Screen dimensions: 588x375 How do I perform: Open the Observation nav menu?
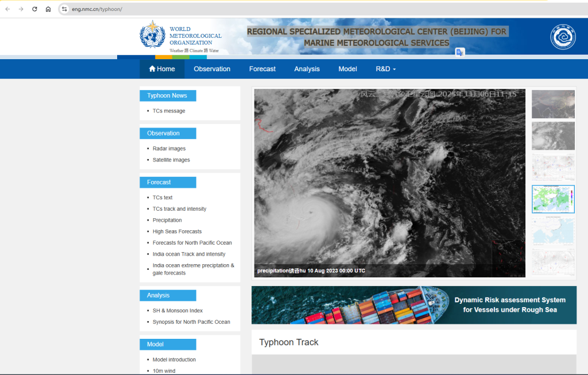click(212, 69)
